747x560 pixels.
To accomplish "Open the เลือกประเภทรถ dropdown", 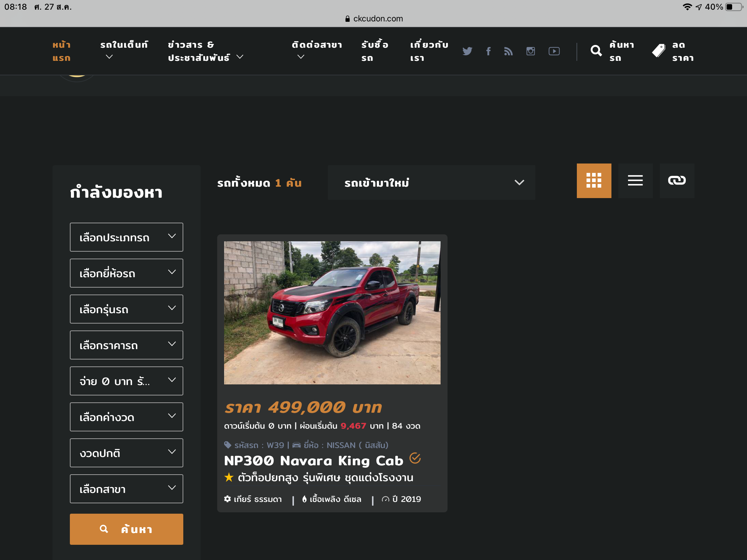I will click(x=127, y=237).
